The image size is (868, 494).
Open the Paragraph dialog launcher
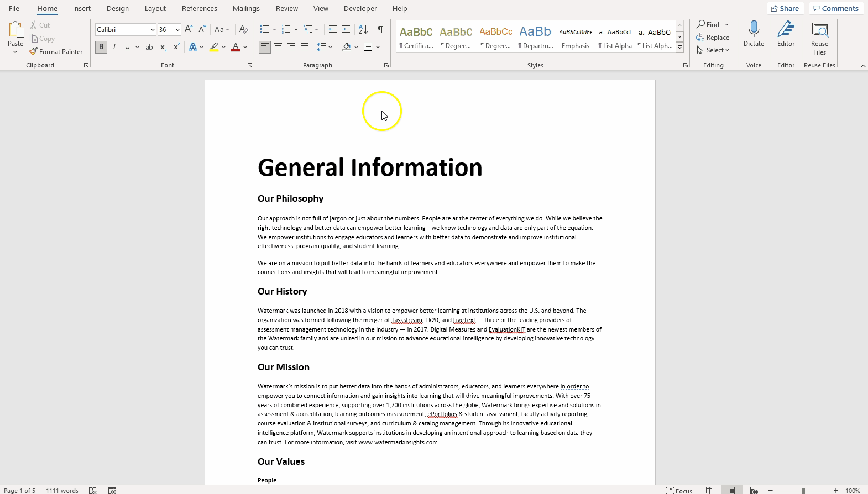(x=386, y=65)
